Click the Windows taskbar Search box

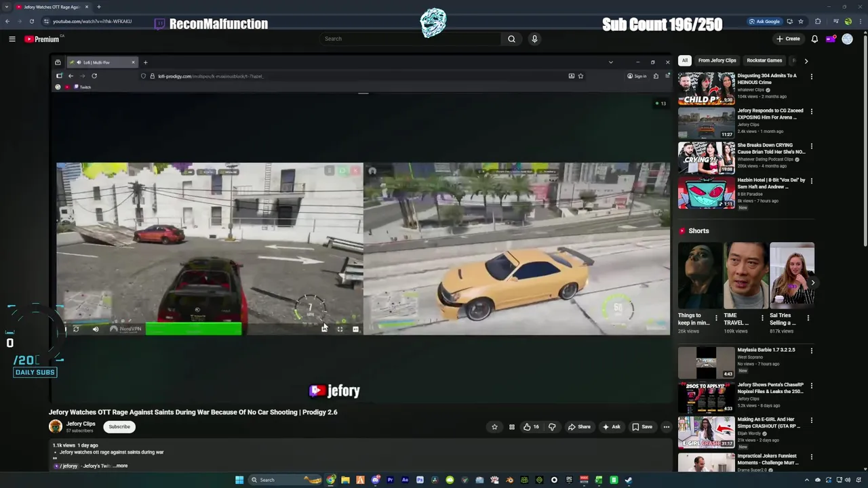click(285, 480)
